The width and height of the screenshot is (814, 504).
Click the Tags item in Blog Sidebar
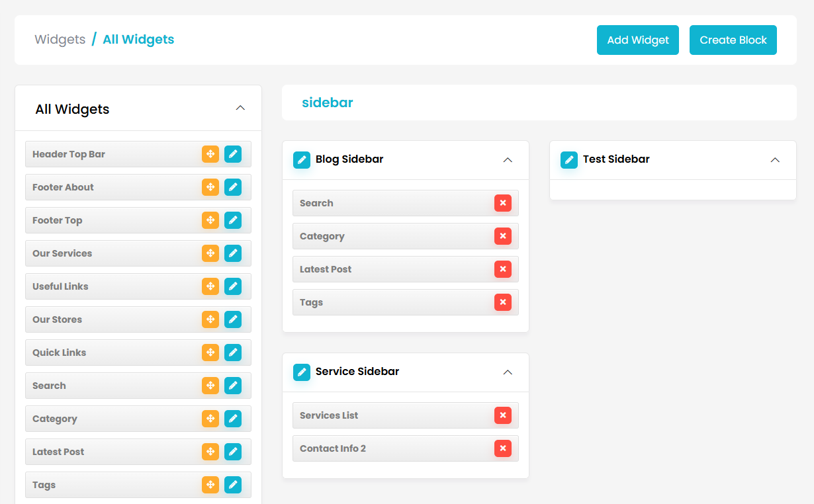pos(390,302)
